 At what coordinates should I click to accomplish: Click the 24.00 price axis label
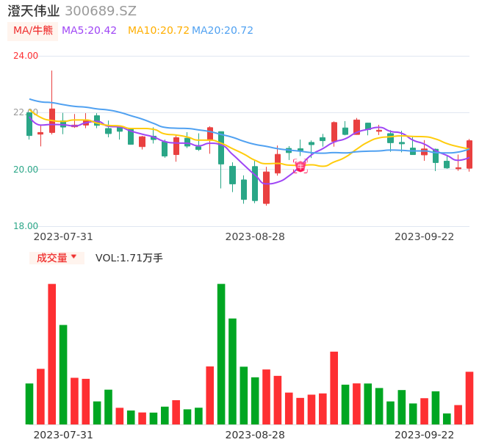click(x=26, y=56)
